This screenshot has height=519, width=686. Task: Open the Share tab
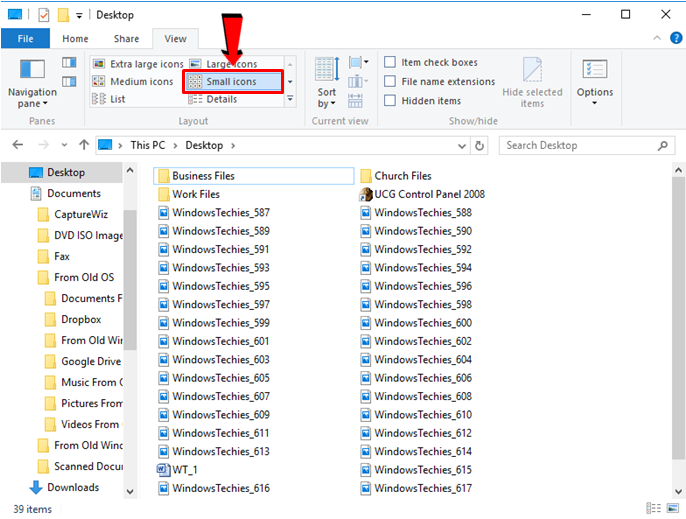(x=126, y=39)
